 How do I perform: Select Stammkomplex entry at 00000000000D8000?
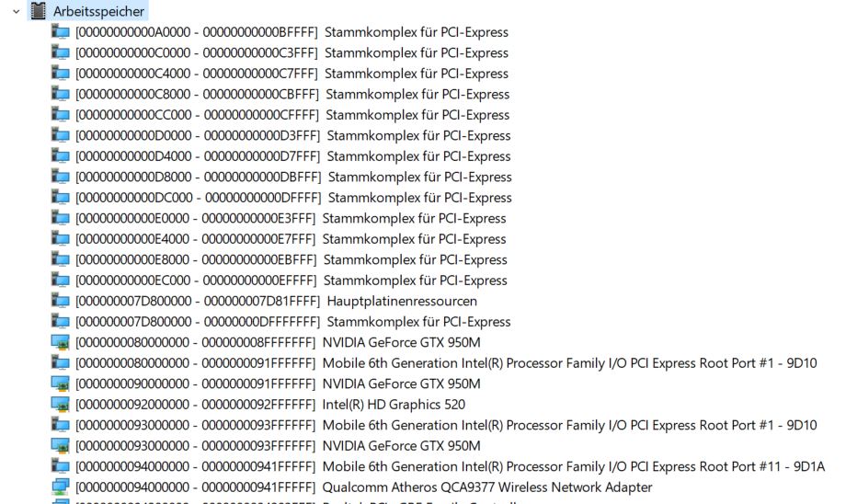293,177
